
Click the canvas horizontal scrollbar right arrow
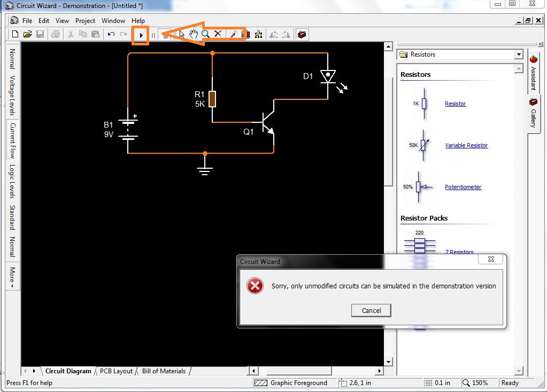pyautogui.click(x=379, y=371)
